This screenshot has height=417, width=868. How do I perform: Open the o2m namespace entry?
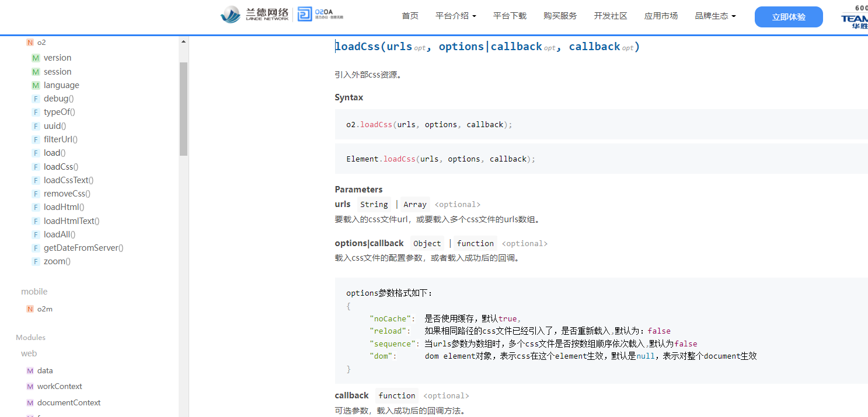(45, 309)
